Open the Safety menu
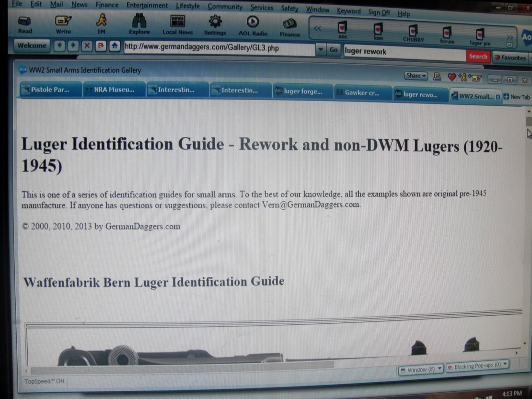The width and height of the screenshot is (532, 399). [289, 8]
